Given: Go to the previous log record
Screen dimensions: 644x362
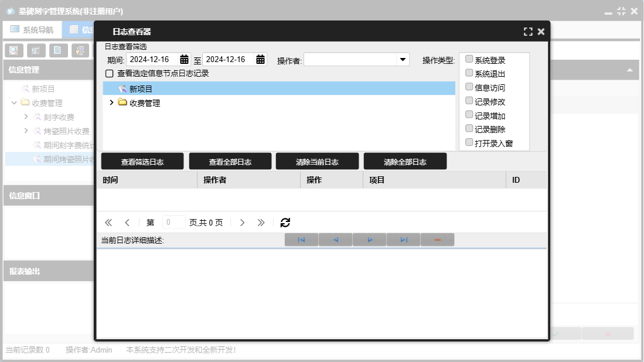Looking at the screenshot, I should (x=335, y=240).
